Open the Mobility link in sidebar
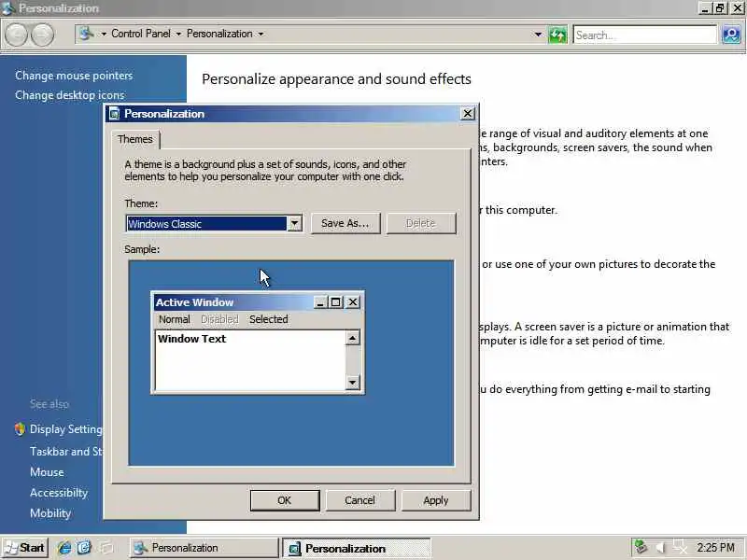Image resolution: width=747 pixels, height=560 pixels. click(50, 512)
